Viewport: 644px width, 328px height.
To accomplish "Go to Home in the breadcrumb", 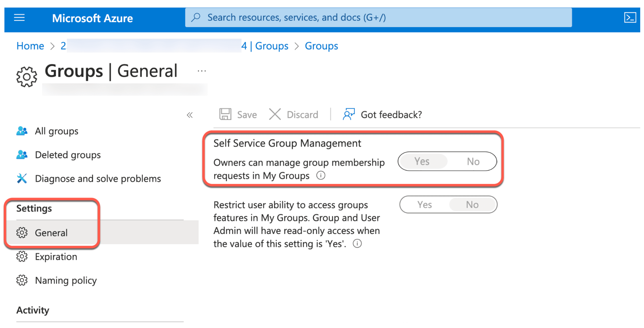I will pyautogui.click(x=30, y=46).
